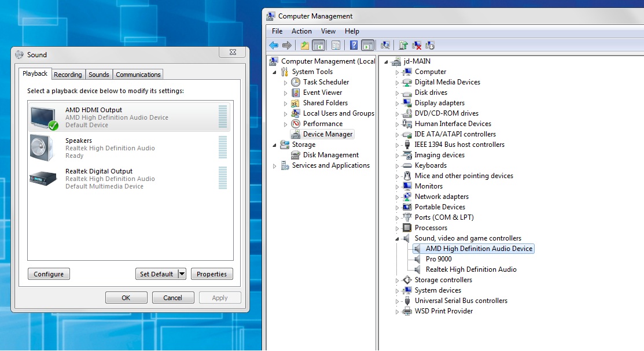
Task: Click Scan for hardware changes icon
Action: click(x=385, y=45)
